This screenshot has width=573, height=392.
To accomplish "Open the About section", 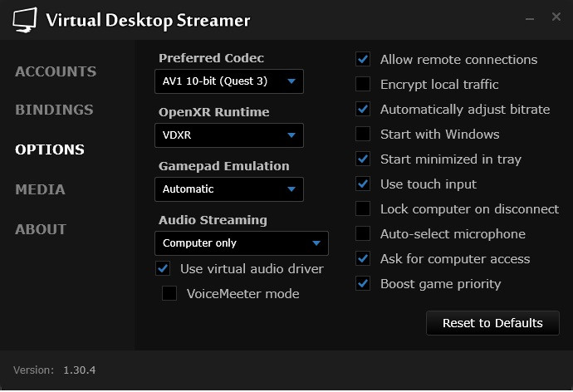I will tap(41, 229).
